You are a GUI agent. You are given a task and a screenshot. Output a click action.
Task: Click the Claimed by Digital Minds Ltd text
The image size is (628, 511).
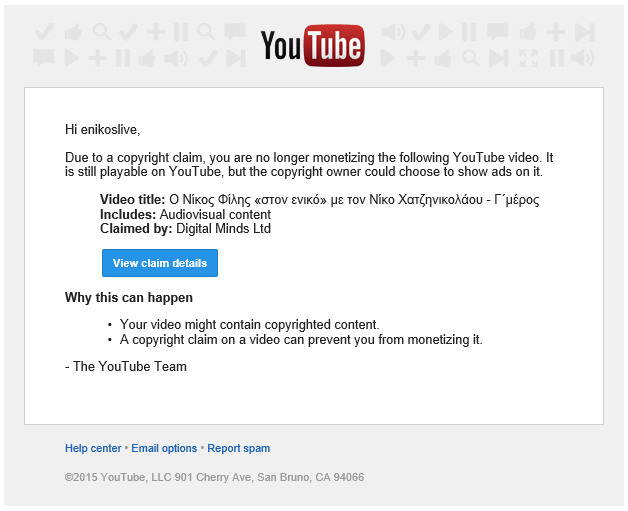point(185,229)
